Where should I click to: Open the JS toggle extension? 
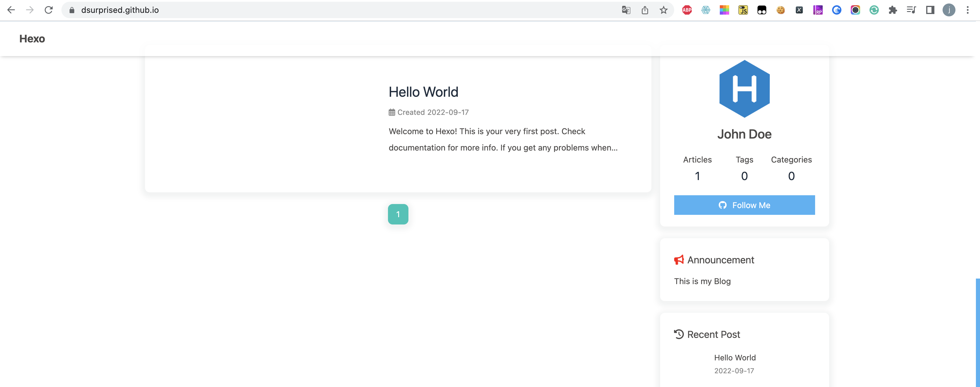743,10
